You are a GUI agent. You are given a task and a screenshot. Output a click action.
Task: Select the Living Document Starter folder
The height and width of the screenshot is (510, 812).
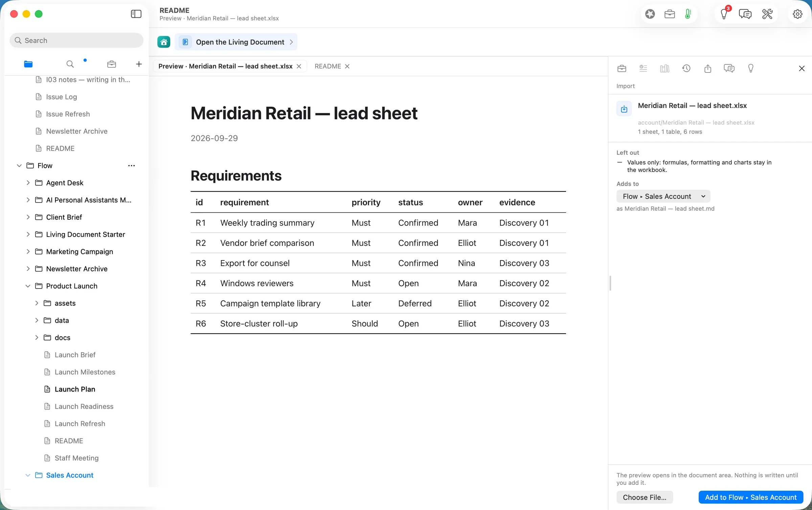tap(85, 234)
